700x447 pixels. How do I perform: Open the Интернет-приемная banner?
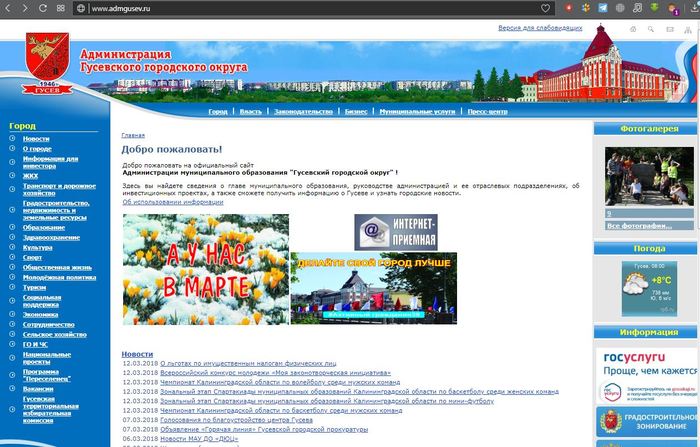[x=396, y=231]
